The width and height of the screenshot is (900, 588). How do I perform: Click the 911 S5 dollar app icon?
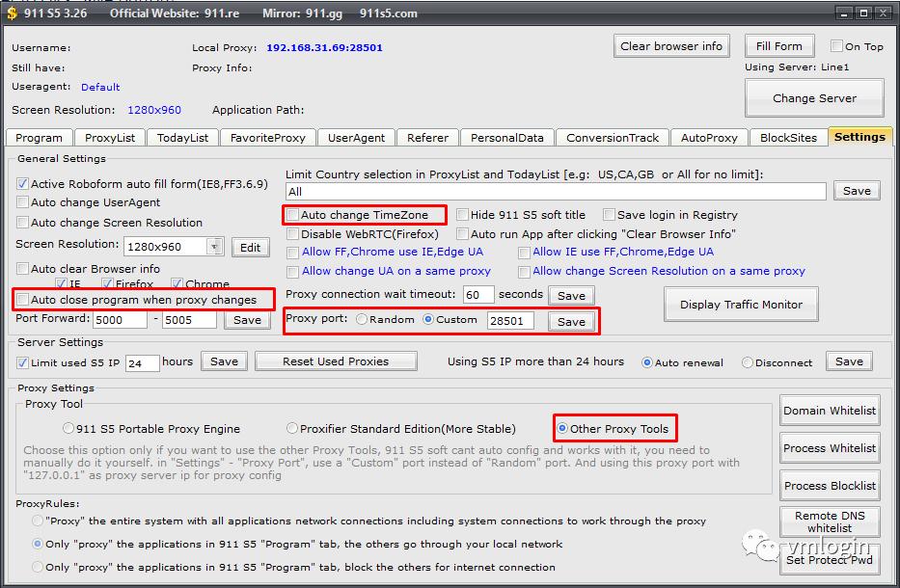(11, 13)
